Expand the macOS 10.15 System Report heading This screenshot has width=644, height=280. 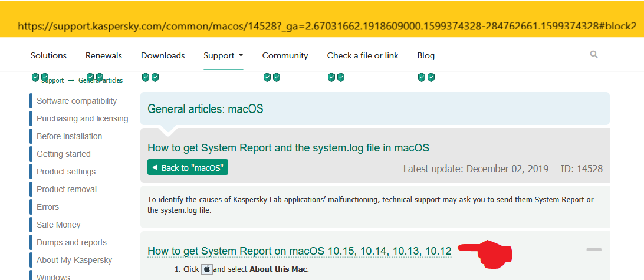299,251
